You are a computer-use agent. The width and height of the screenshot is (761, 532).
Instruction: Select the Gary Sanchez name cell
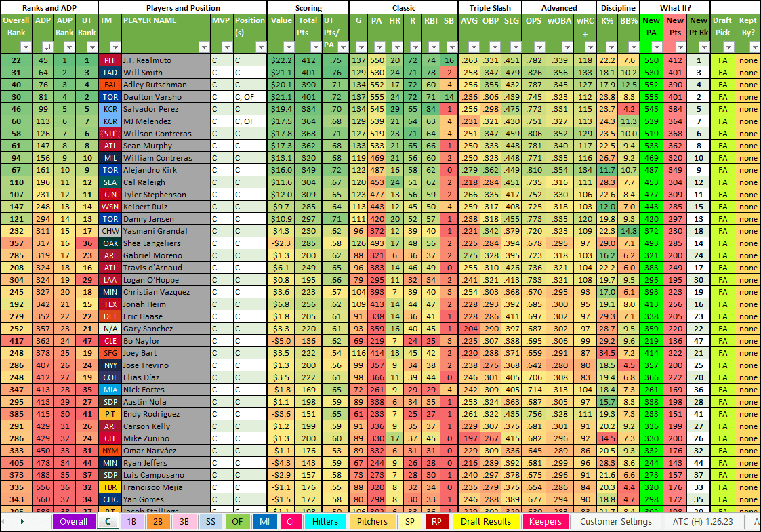point(166,329)
